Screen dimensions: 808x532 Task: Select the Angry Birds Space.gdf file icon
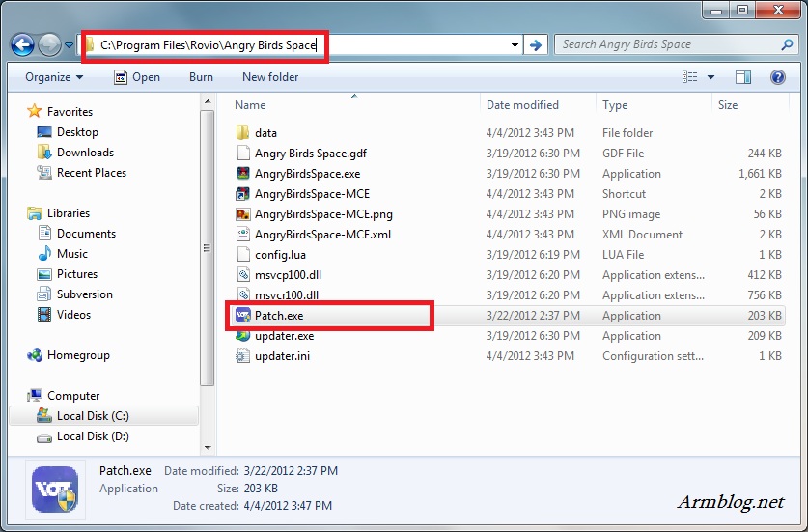point(242,154)
